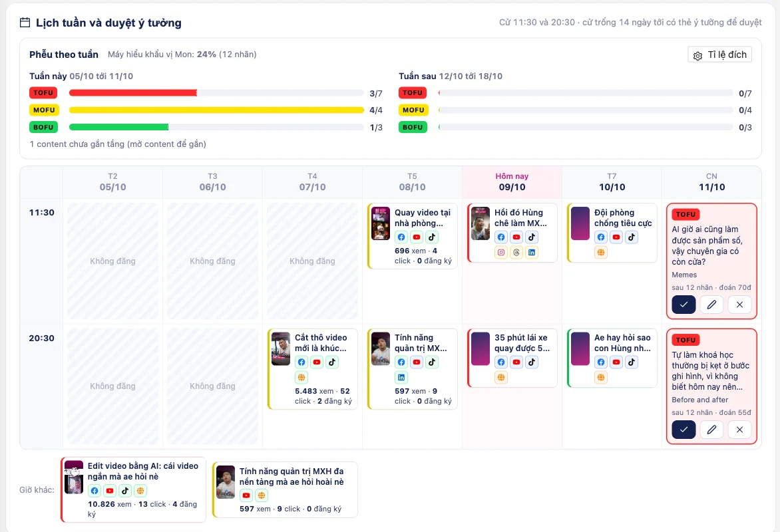Open the 'Tỉ lệ đích' settings button
The image size is (780, 532).
click(x=720, y=55)
